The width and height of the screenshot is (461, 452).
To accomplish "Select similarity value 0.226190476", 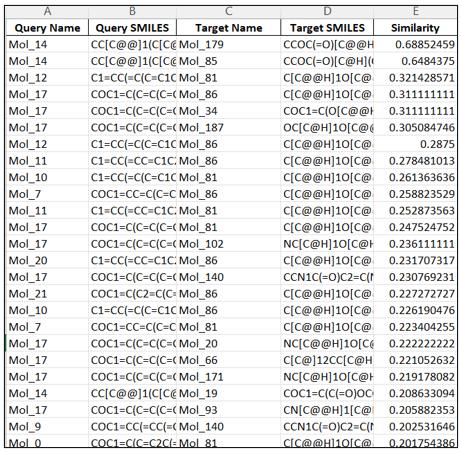I will [x=415, y=310].
